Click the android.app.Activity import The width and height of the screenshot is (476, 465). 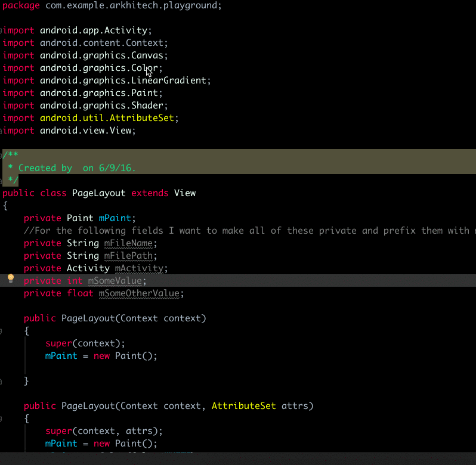pos(94,30)
